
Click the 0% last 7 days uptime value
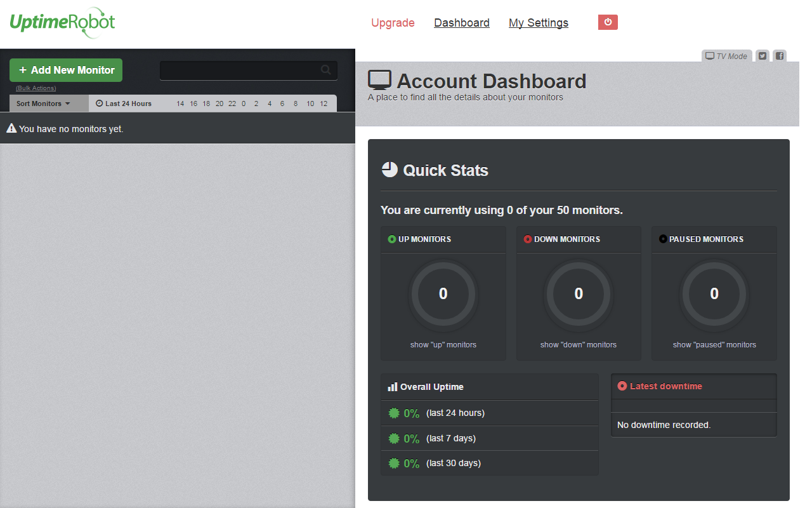tap(412, 439)
